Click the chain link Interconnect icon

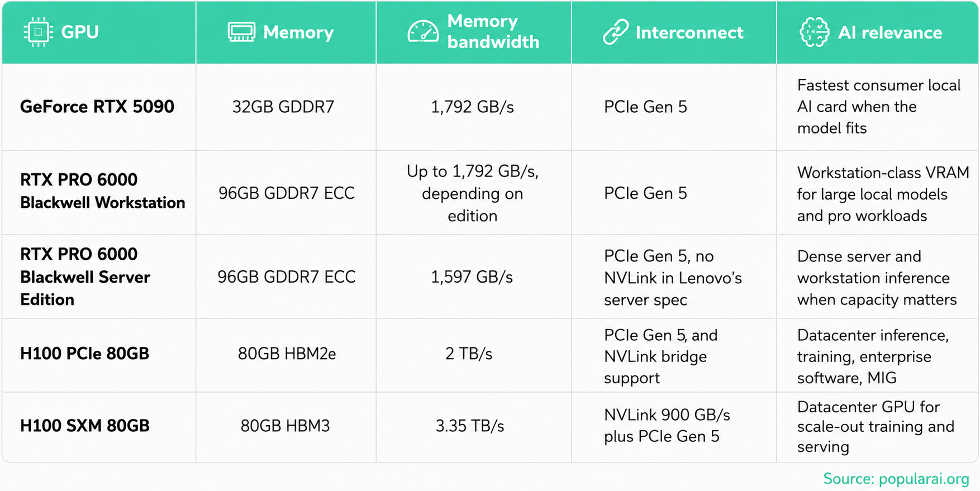tap(616, 32)
